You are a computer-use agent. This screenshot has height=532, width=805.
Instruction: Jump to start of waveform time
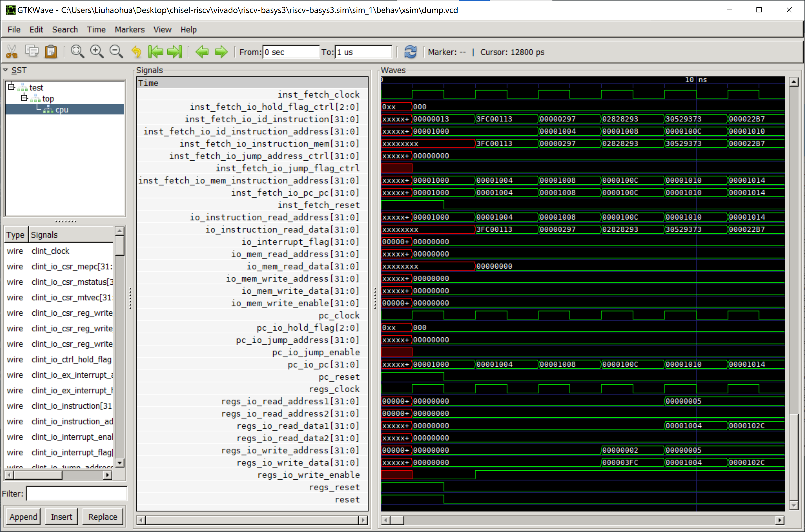156,52
